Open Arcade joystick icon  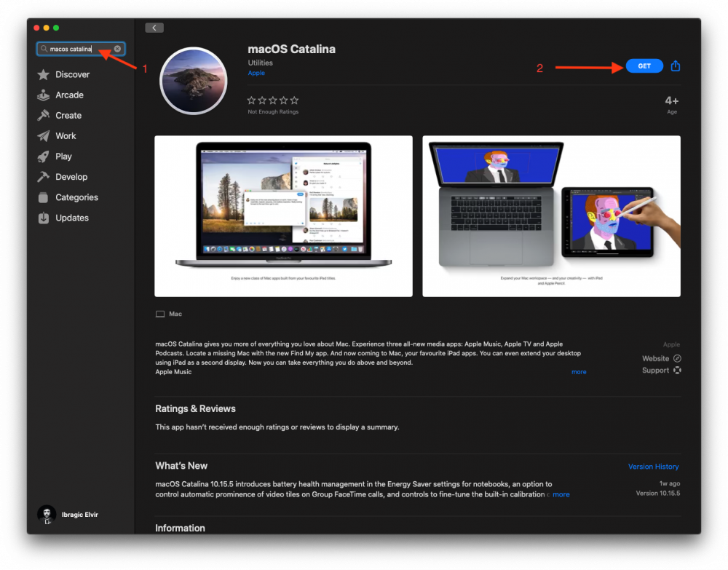point(43,95)
